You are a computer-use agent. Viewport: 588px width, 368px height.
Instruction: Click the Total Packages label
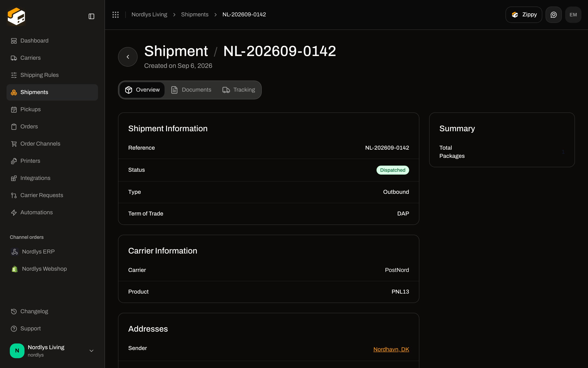(452, 152)
